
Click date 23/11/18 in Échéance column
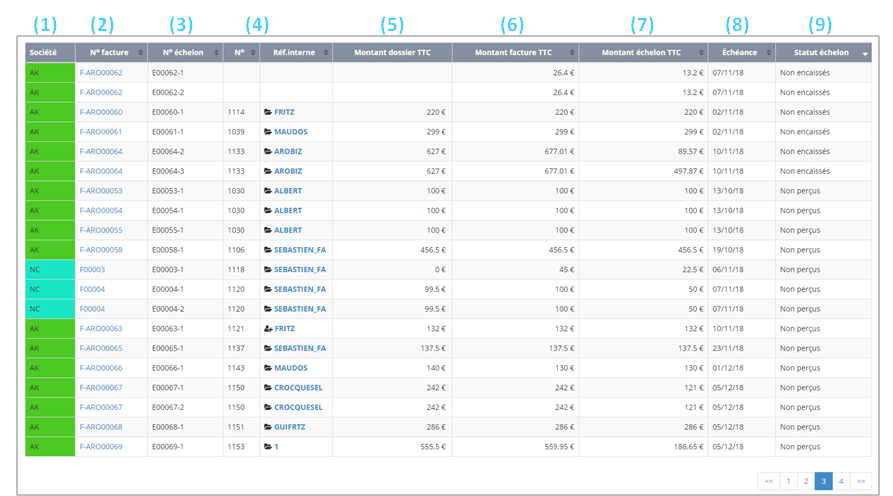(x=728, y=348)
